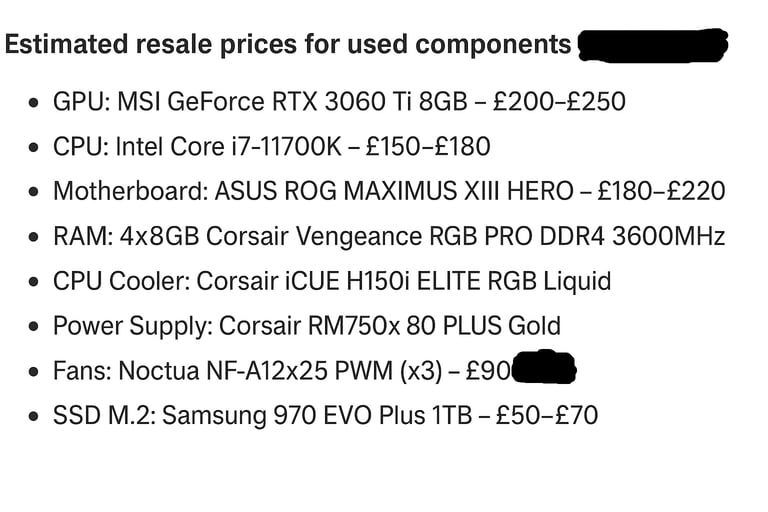Screen dimensions: 768x512
Task: Select the Motherboard ASUS ROG MAXIMUS line
Action: (389, 191)
